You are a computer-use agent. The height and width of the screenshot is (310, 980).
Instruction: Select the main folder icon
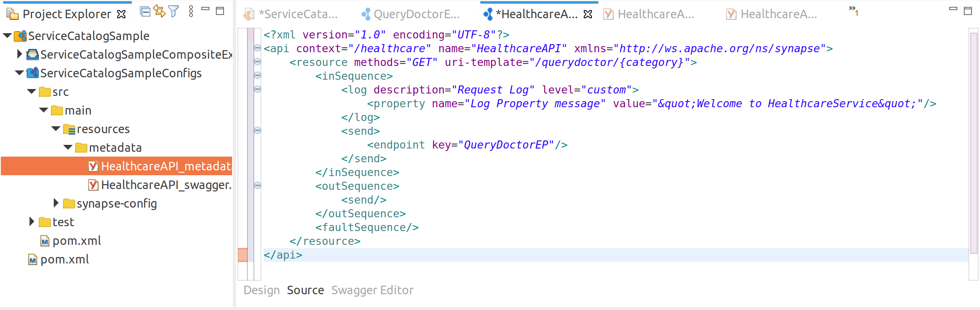(57, 110)
